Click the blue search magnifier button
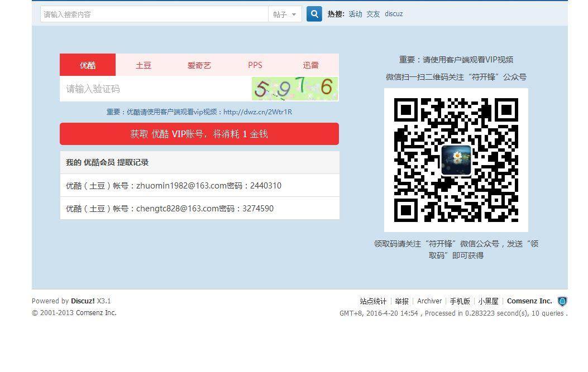 (x=314, y=15)
